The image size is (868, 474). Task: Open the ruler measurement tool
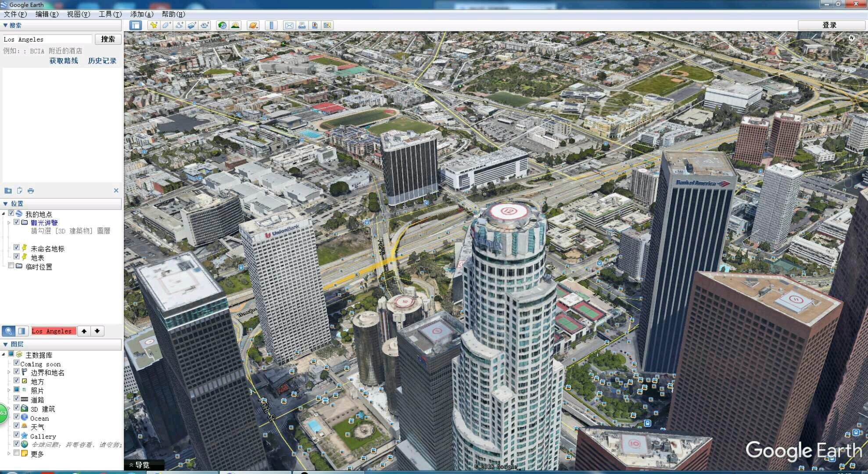271,25
